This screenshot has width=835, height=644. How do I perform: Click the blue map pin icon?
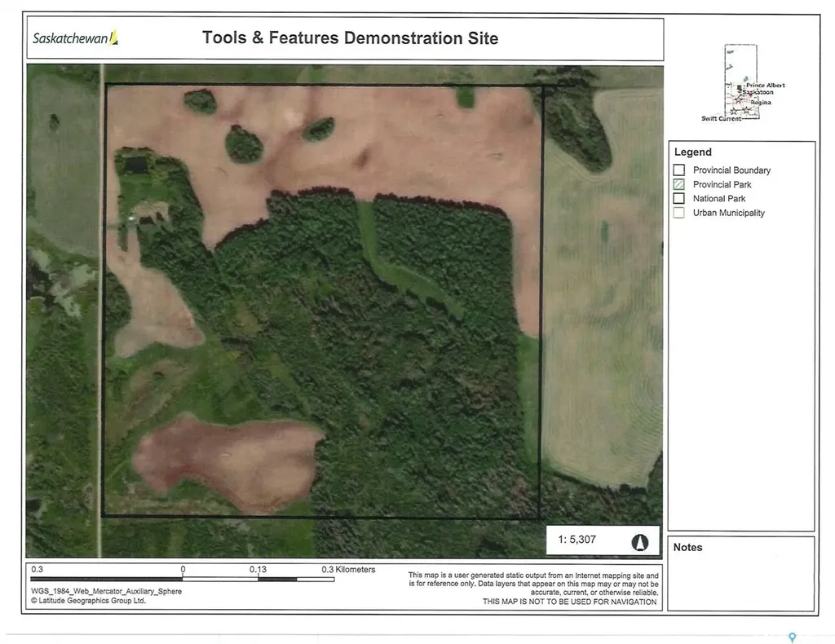pyautogui.click(x=792, y=637)
